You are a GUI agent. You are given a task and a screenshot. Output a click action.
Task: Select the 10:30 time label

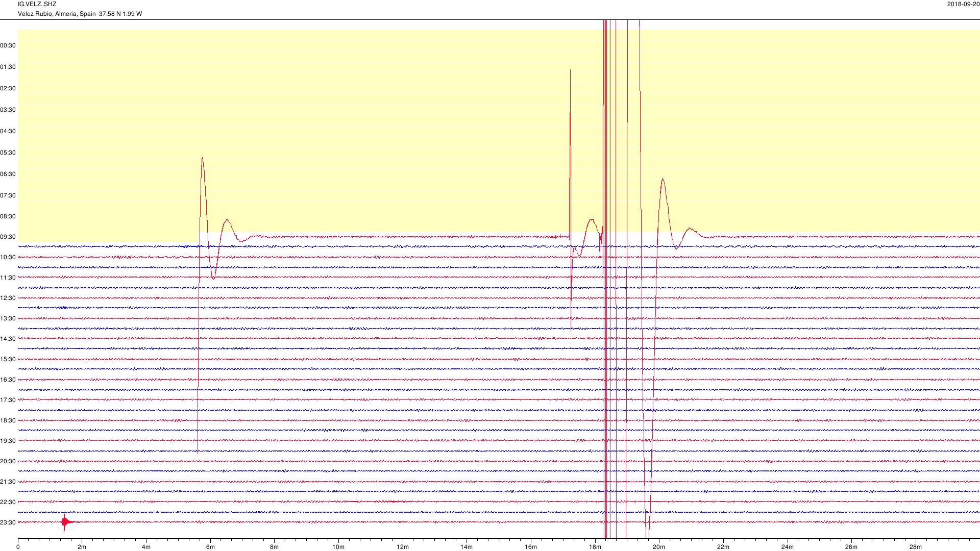coord(8,257)
